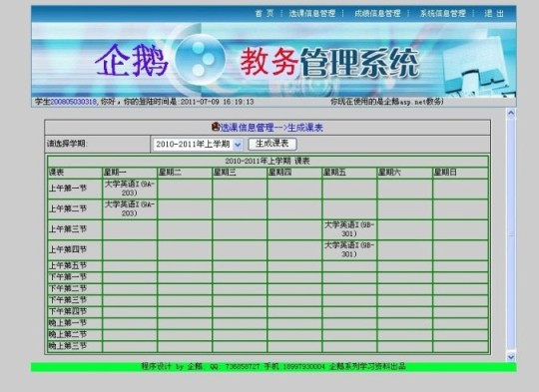Click the 上午第五节 row label

click(x=68, y=265)
